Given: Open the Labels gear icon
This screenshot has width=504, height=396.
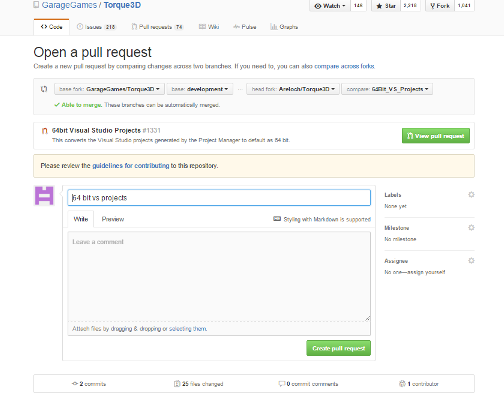Looking at the screenshot, I should tap(471, 194).
